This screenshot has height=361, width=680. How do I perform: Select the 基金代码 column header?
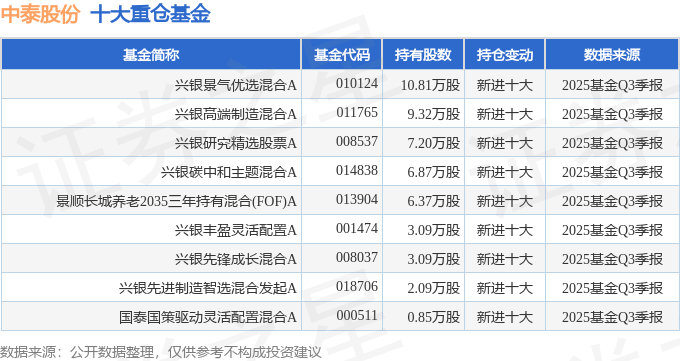(x=342, y=55)
